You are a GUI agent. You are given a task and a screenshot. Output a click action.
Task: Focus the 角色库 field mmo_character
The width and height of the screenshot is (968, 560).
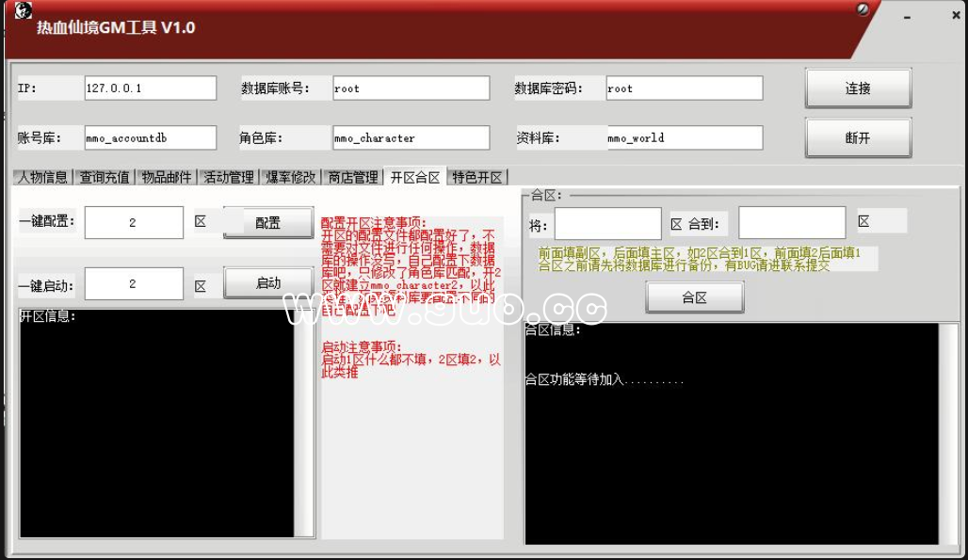411,137
